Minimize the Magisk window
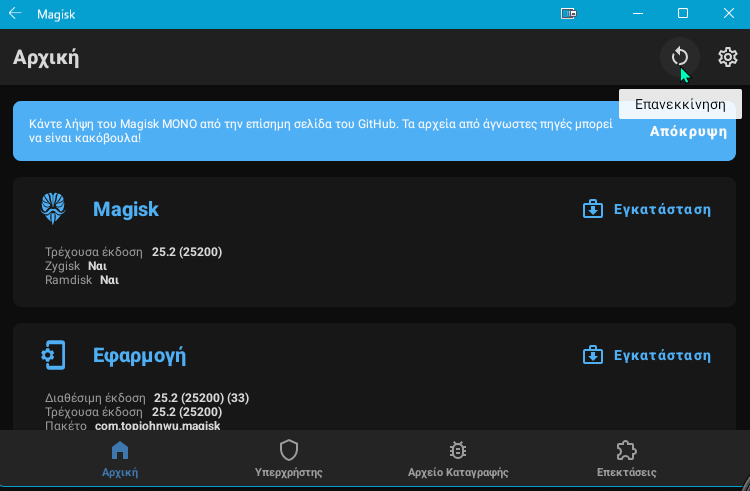The height and width of the screenshot is (491, 750). pyautogui.click(x=636, y=14)
